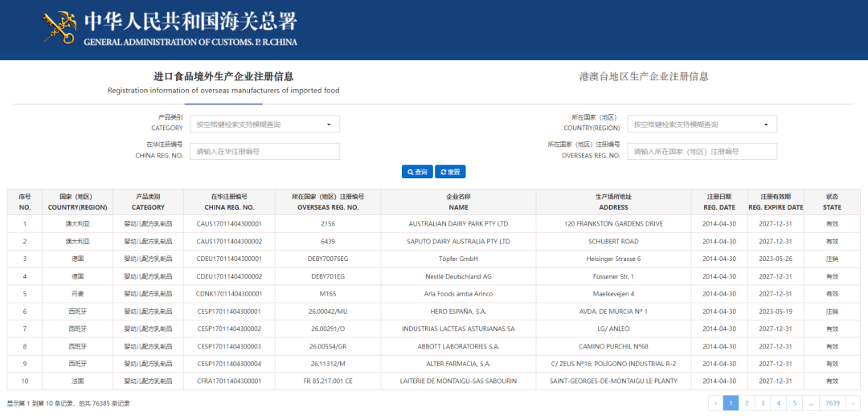Click Nestlé Deutschland AG company name
The image size is (868, 416).
pos(458,276)
